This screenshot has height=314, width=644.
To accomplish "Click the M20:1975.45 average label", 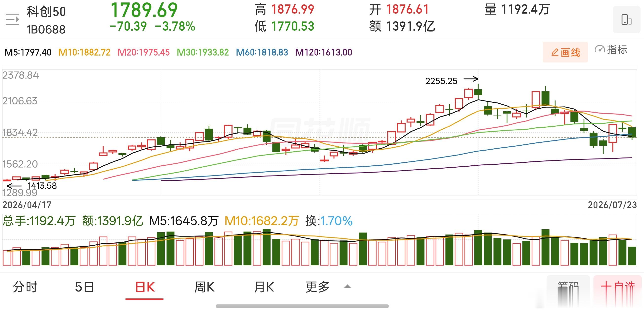I will (143, 52).
